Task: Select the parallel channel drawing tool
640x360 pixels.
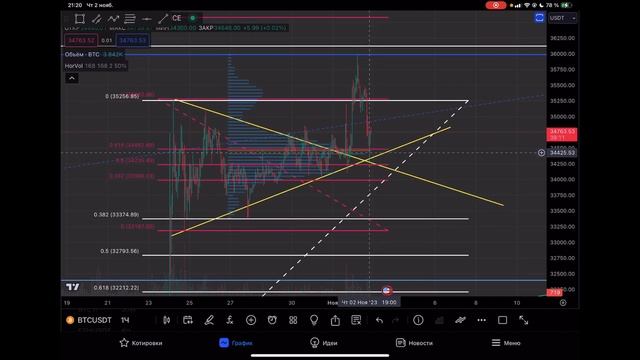Action: click(x=97, y=18)
